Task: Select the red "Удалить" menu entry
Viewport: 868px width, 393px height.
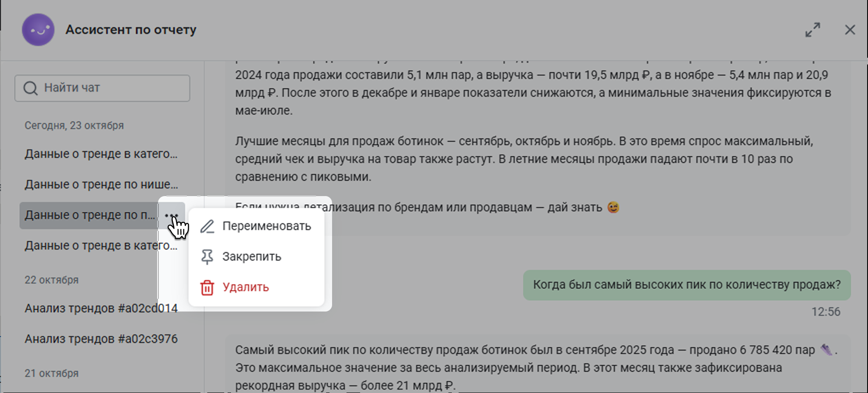Action: coord(245,287)
